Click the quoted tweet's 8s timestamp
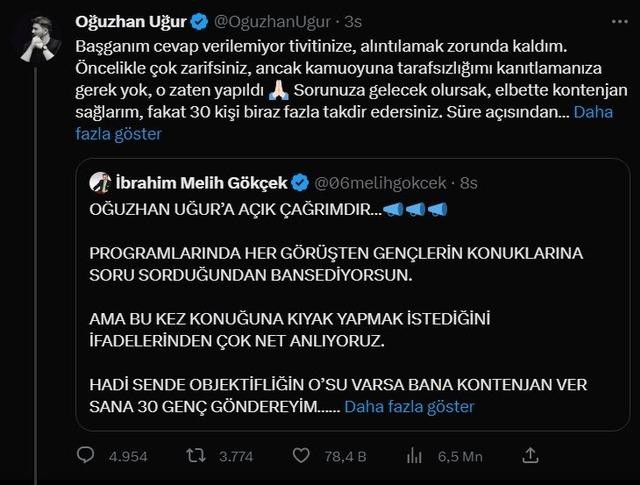The image size is (640, 485). tap(468, 183)
